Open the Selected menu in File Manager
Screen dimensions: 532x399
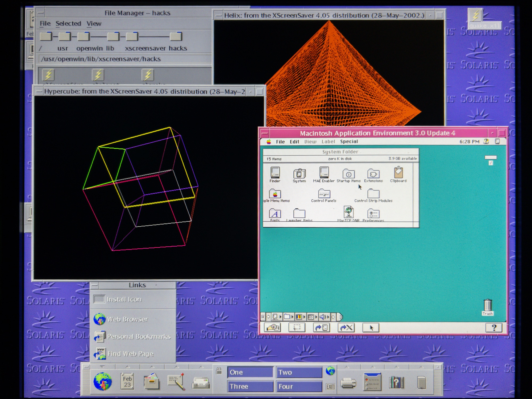pos(68,24)
